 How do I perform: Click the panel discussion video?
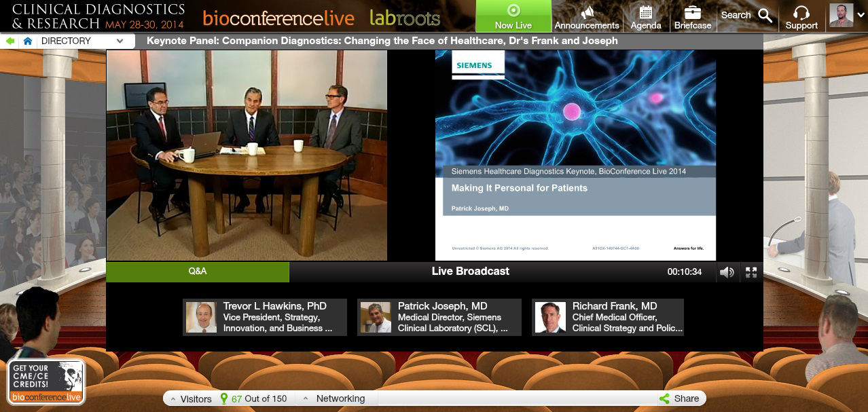click(x=247, y=155)
